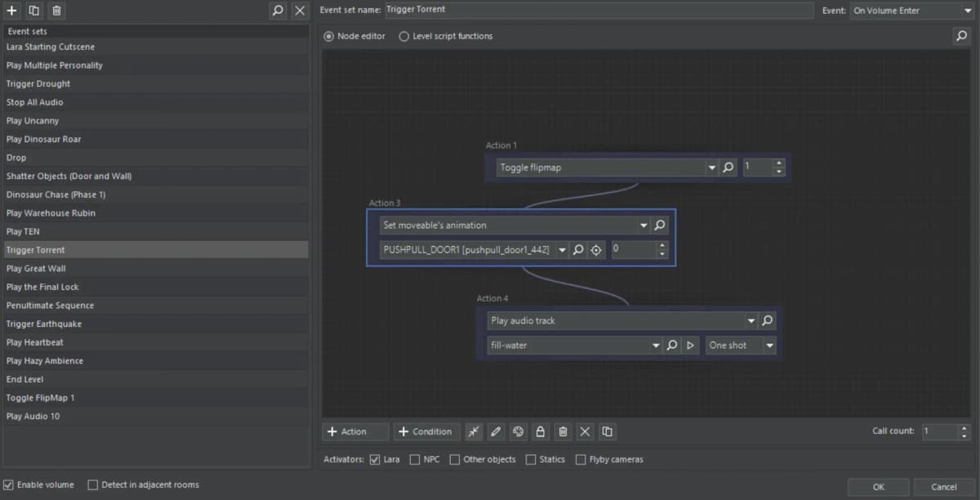Search the event sets list

(278, 11)
